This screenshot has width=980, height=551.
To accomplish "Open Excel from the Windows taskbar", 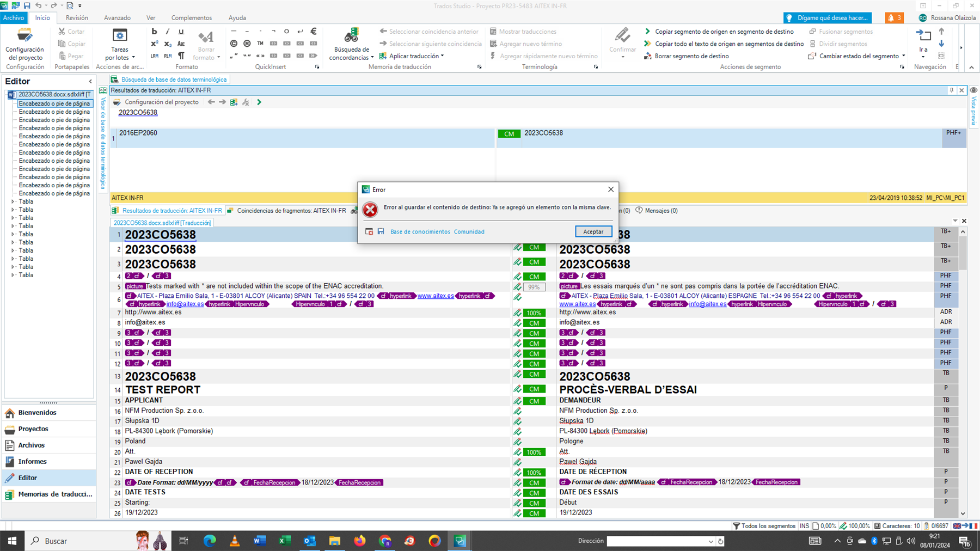I will pyautogui.click(x=284, y=541).
